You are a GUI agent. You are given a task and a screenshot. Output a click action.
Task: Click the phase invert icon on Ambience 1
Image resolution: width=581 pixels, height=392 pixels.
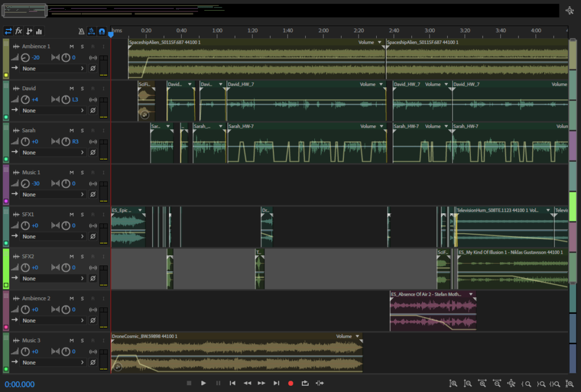[x=92, y=68]
